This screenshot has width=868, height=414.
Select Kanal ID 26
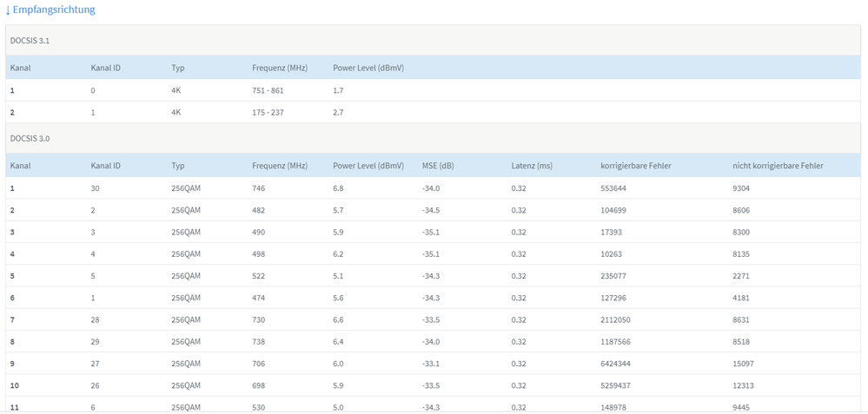(x=95, y=385)
